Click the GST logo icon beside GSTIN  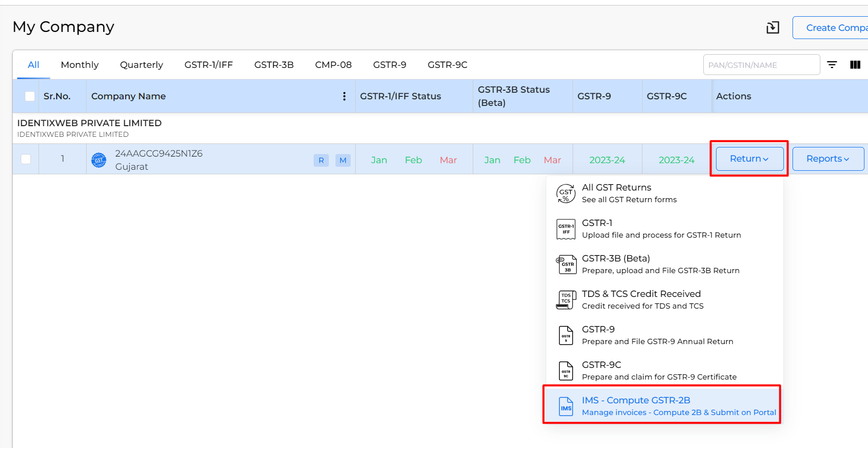pyautogui.click(x=99, y=160)
